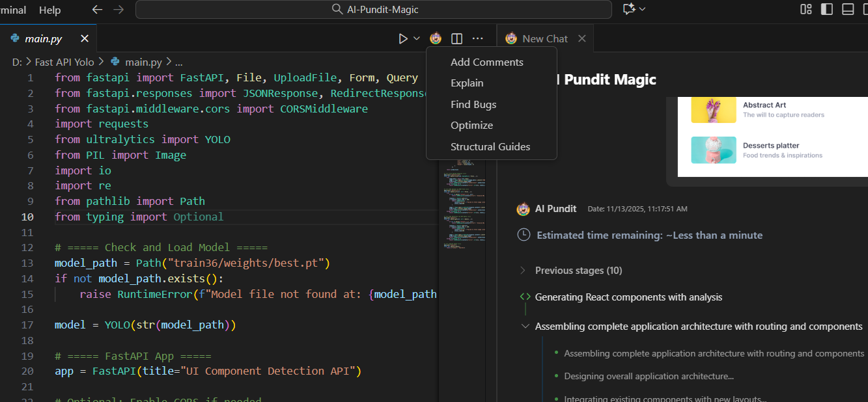Open the Customize Layout icon

[x=805, y=9]
